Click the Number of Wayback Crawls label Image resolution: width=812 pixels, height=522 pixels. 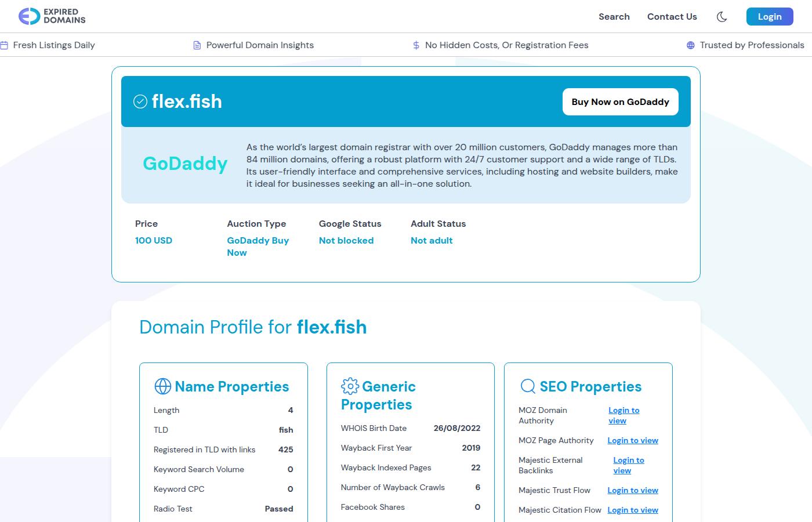tap(393, 487)
